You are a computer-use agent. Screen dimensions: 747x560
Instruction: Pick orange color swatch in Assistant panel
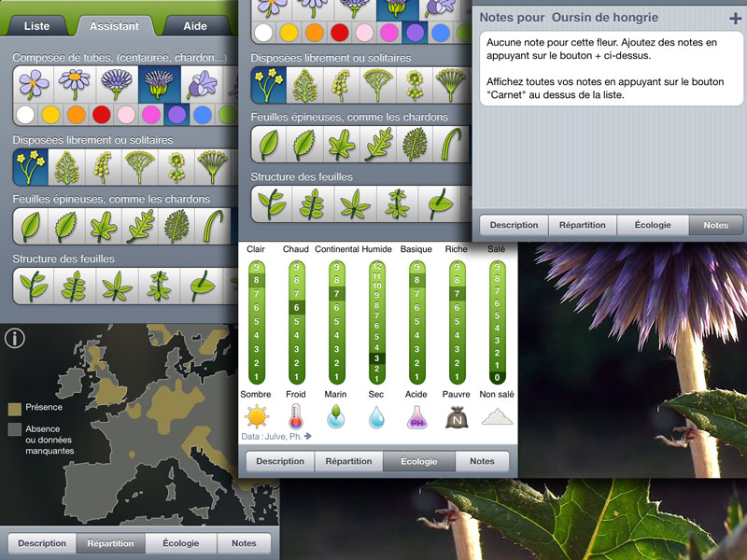[76, 115]
